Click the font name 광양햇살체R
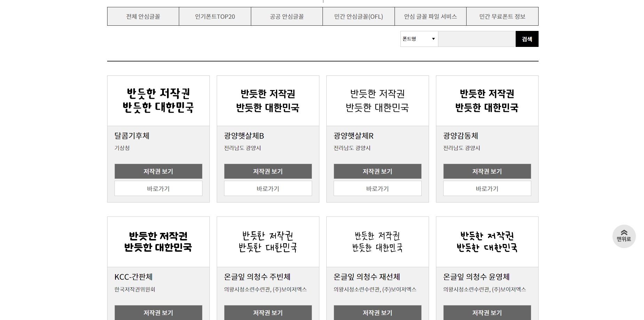The width and height of the screenshot is (644, 320). [x=353, y=136]
